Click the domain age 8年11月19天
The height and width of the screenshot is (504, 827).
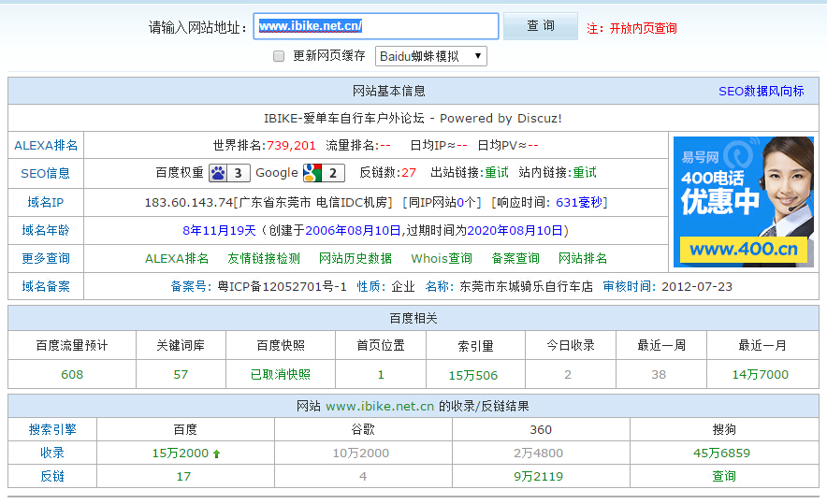coord(219,230)
